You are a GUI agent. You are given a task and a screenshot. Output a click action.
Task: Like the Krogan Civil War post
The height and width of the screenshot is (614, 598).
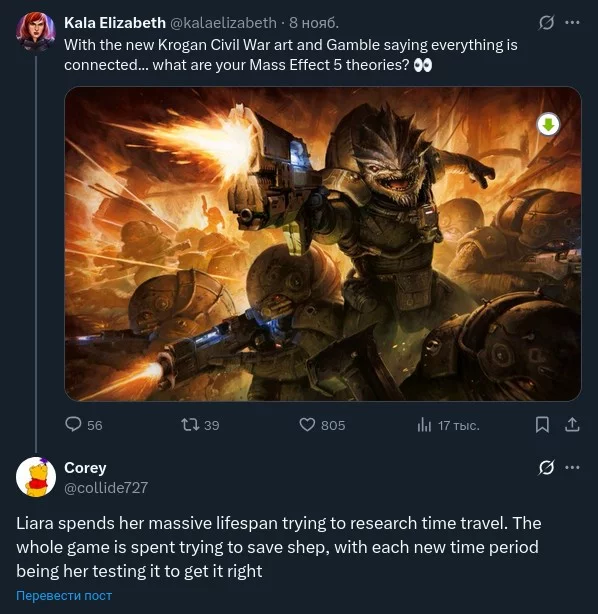pyautogui.click(x=322, y=425)
